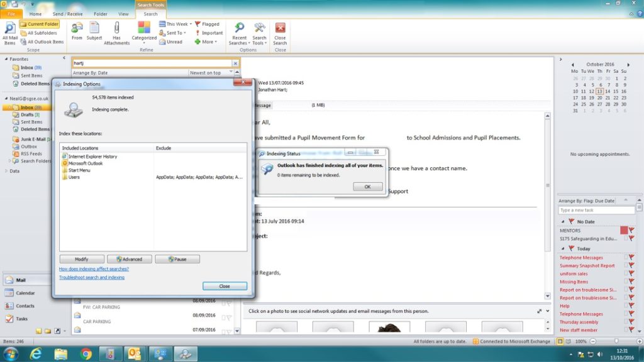The height and width of the screenshot is (362, 644).
Task: Switch to Folder ribbon tab
Action: [100, 14]
